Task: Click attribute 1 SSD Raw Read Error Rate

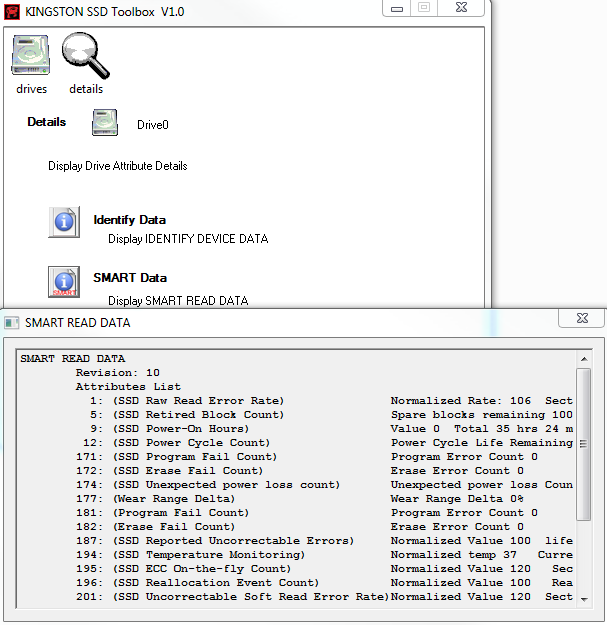Action: (x=187, y=401)
